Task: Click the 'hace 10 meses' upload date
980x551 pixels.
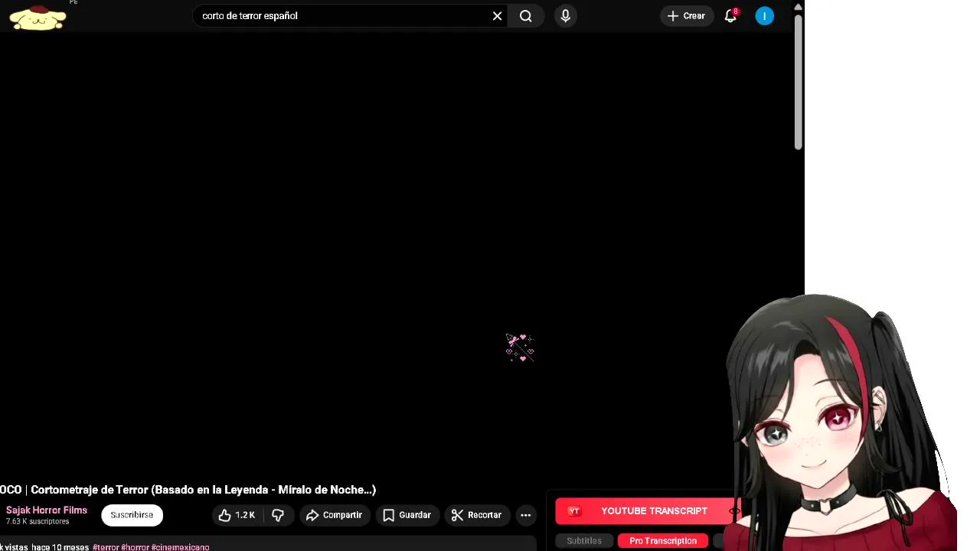Action: [60, 547]
